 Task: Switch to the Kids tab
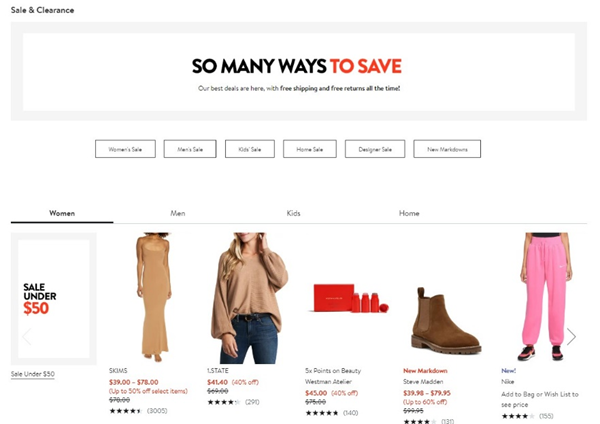293,213
